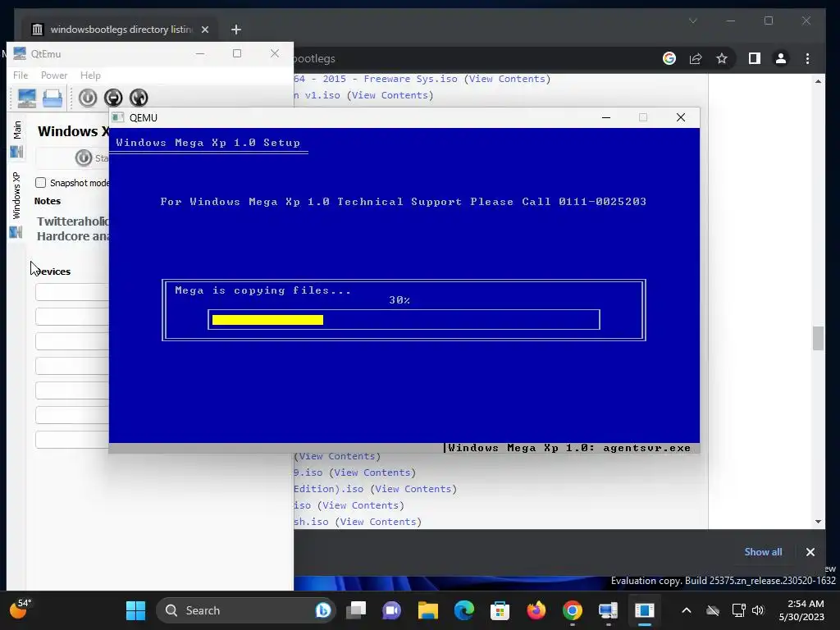Viewport: 840px width, 630px height.
Task: Open the Help menu in QtEmu
Action: tap(90, 75)
